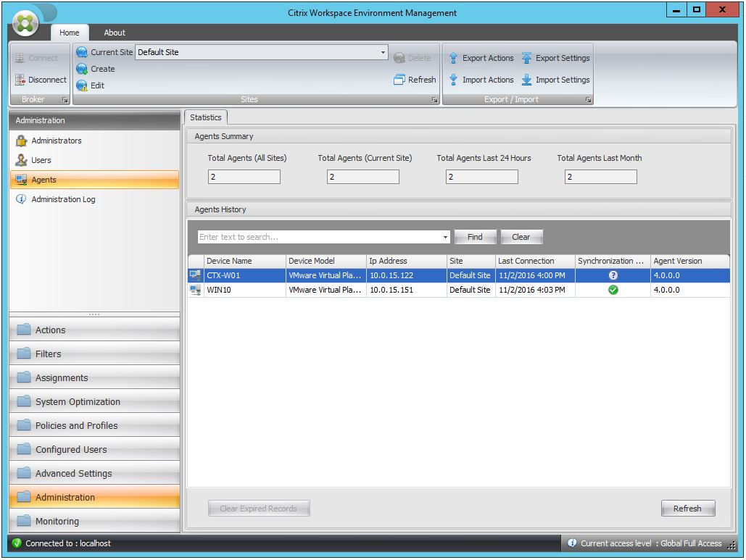The width and height of the screenshot is (746, 560).
Task: Select the Statistics tab
Action: click(x=206, y=117)
